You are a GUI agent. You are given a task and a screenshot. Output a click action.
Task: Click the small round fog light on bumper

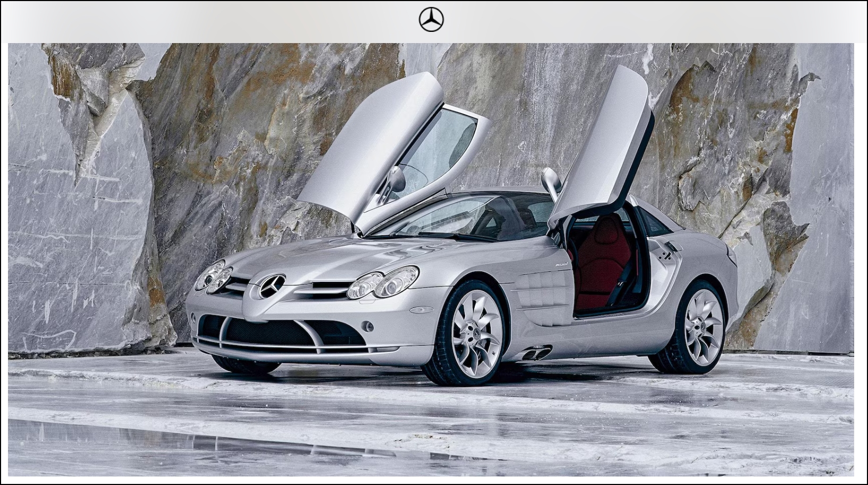click(x=368, y=327)
